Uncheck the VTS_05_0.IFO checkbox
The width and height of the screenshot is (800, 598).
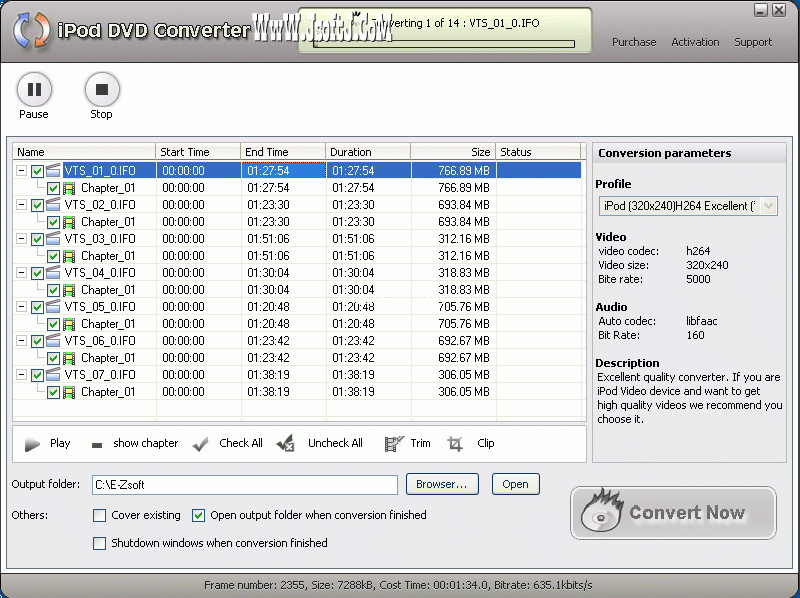click(x=37, y=307)
